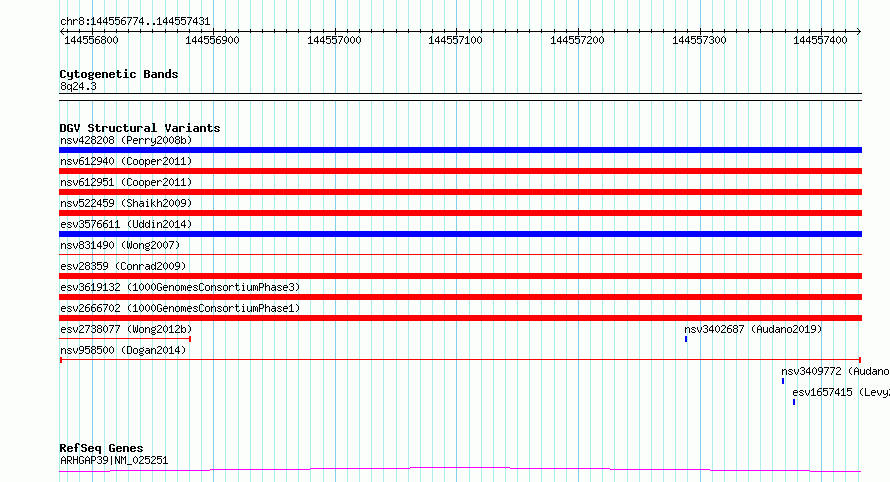Click the RefSeq Genes track heading
The width and height of the screenshot is (890, 482).
pos(101,448)
